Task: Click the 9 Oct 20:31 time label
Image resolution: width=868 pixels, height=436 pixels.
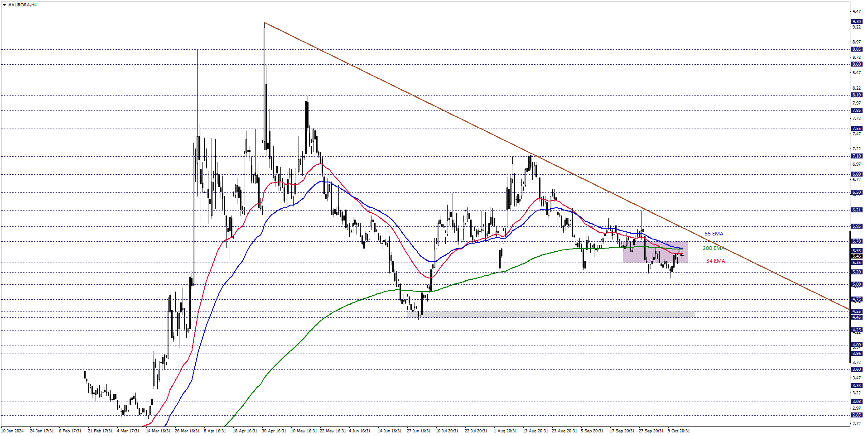Action: coord(679,431)
